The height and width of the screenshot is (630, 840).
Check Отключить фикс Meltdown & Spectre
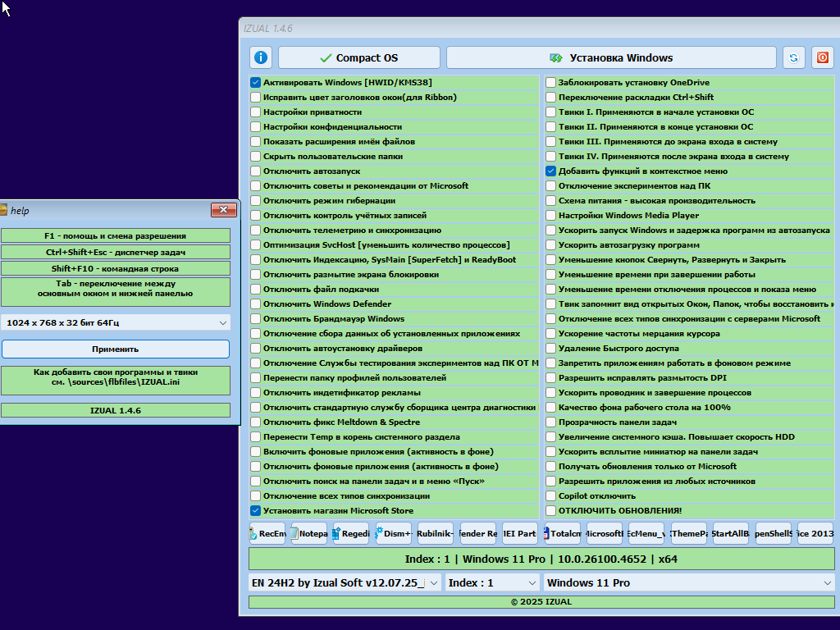pyautogui.click(x=256, y=422)
